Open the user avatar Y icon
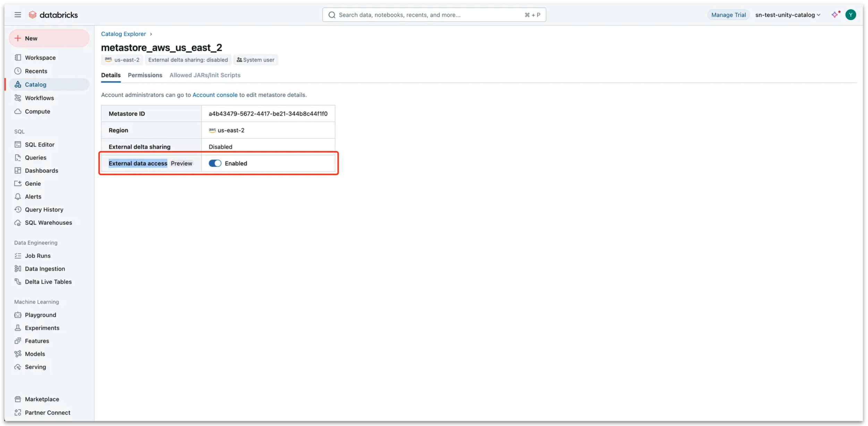Image resolution: width=868 pixels, height=426 pixels. tap(850, 15)
